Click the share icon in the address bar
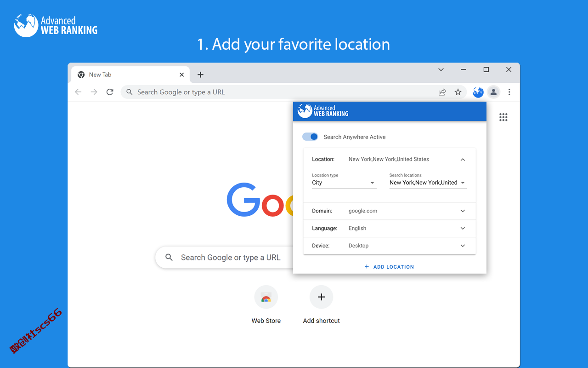The image size is (588, 368). (442, 92)
